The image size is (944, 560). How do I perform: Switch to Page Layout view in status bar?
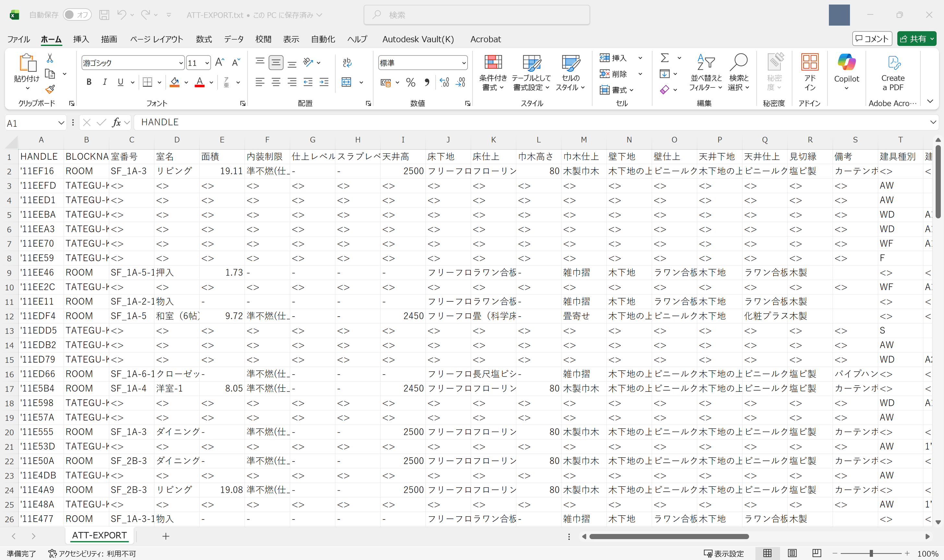792,553
